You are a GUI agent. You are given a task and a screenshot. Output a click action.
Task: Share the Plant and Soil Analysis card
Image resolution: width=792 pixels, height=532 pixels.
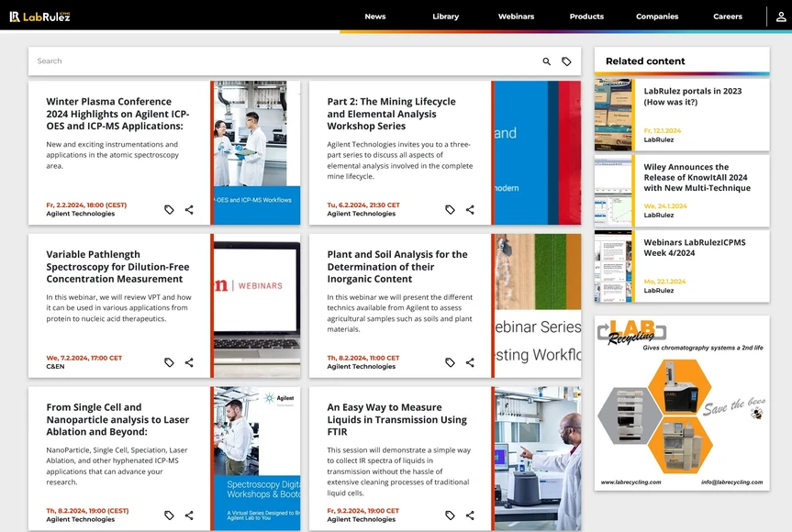tap(470, 362)
